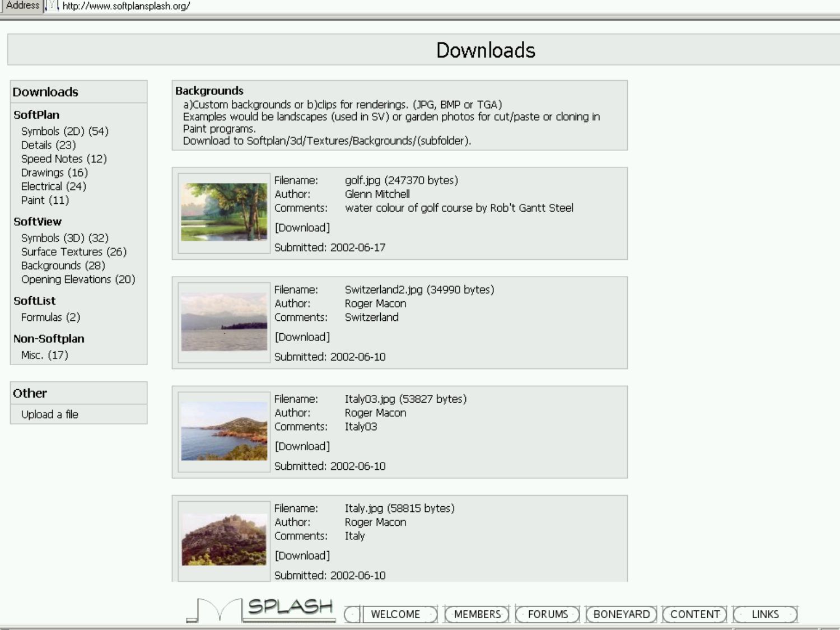Click Download link for Italy03.jpg

pos(302,446)
